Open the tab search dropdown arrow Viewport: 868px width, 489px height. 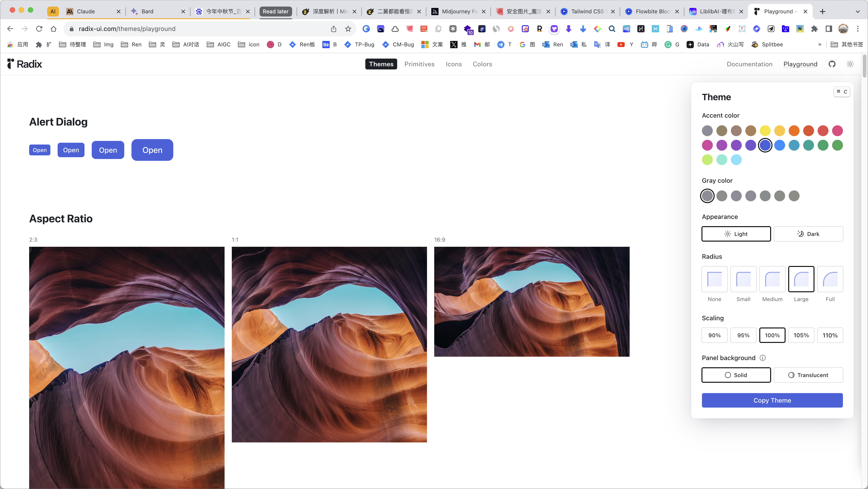[x=858, y=12]
